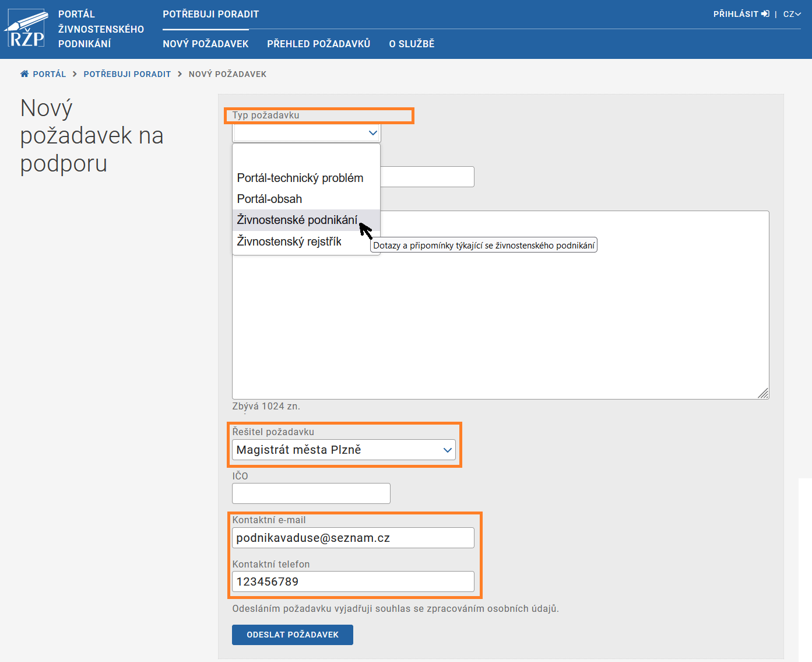Pick Živnostenský rejstřík option
The image size is (812, 662).
click(x=289, y=241)
